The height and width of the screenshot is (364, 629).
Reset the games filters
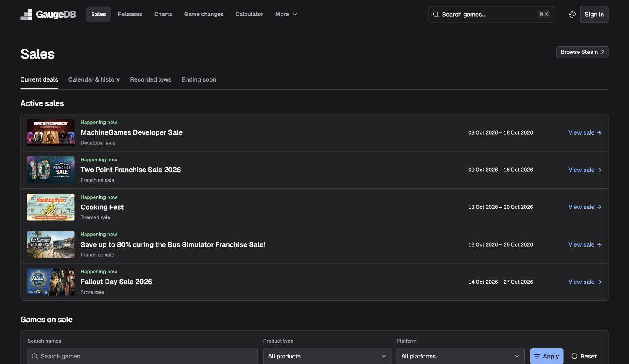click(x=584, y=356)
